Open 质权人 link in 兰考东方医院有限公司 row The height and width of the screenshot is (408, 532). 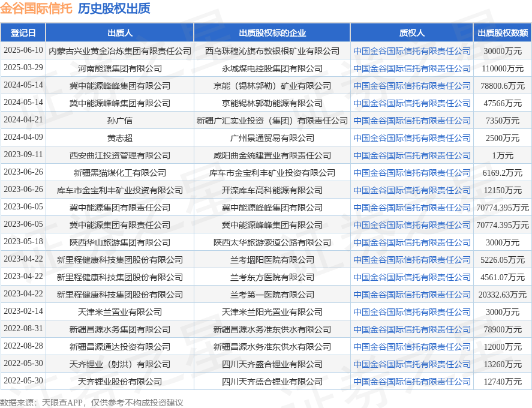point(412,277)
